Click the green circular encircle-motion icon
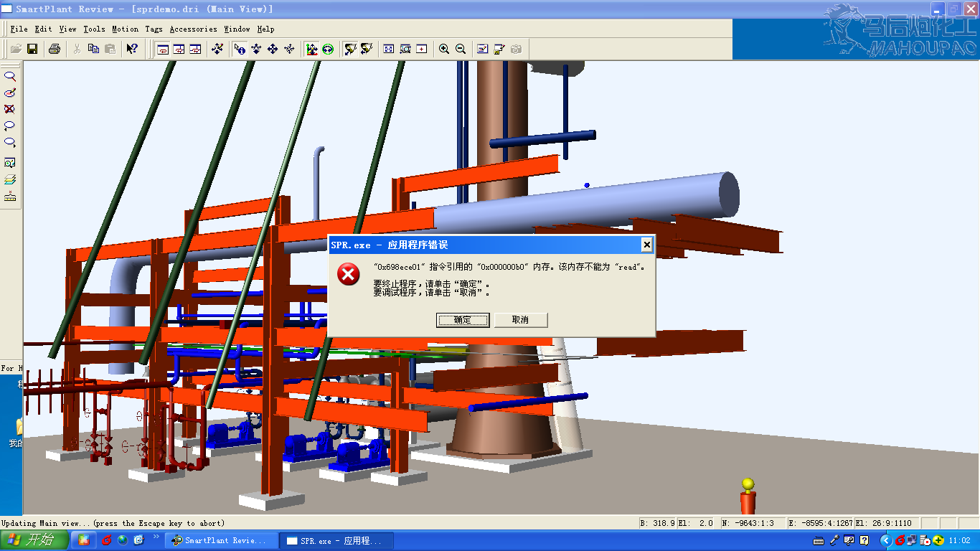The width and height of the screenshot is (980, 551). pyautogui.click(x=328, y=49)
